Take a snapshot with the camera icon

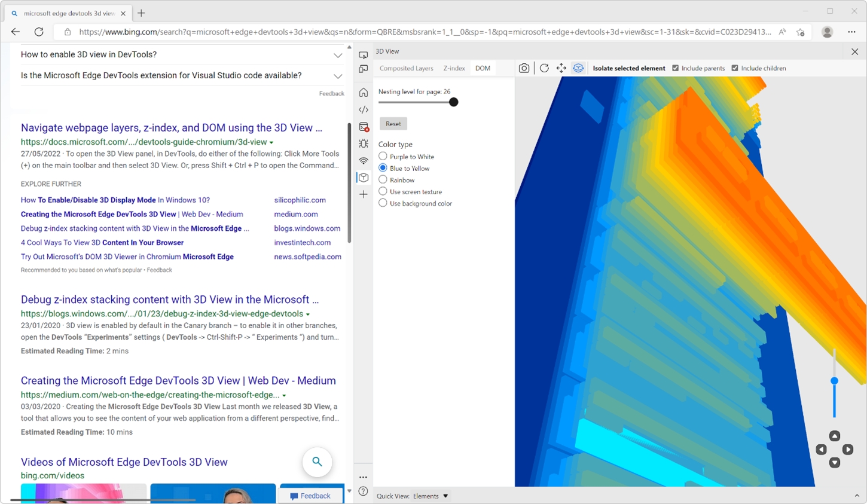(524, 68)
